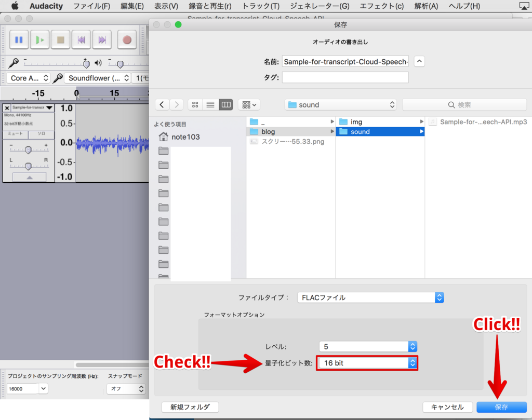Switch to icon view in file browser

click(195, 105)
